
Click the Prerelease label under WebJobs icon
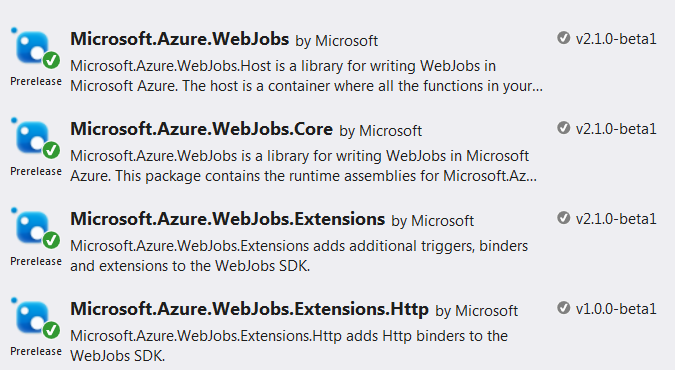[x=36, y=81]
